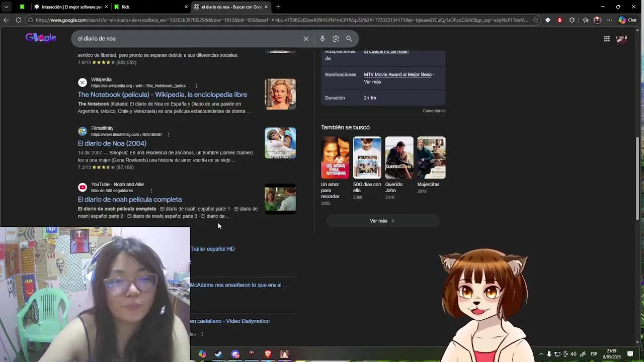Open the red hand blocker extension
This screenshot has height=362, width=644.
coord(559,20)
